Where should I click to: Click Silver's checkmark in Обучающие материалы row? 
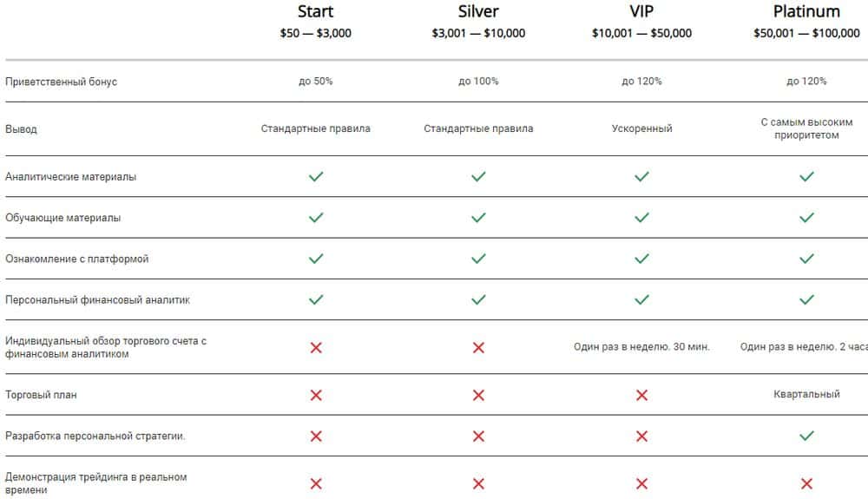pyautogui.click(x=478, y=217)
